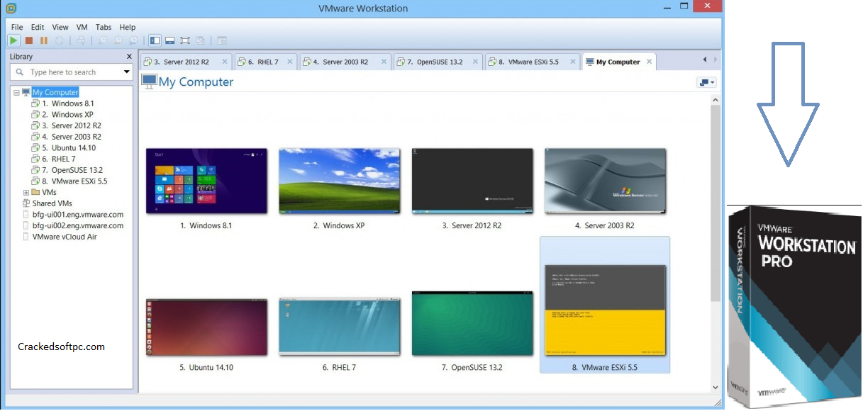This screenshot has width=868, height=411.
Task: Switch to the 6. RHEL 7 tab
Action: click(x=265, y=62)
